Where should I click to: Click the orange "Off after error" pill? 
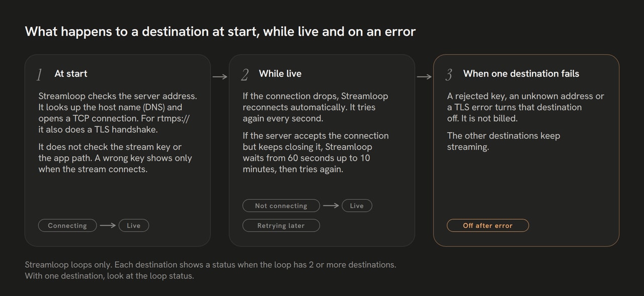coord(488,226)
